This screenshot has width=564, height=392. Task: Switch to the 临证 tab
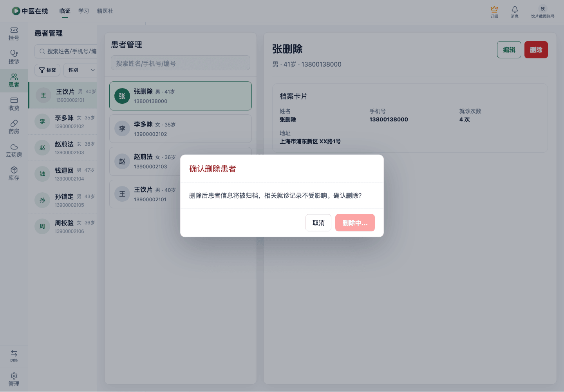pos(65,11)
